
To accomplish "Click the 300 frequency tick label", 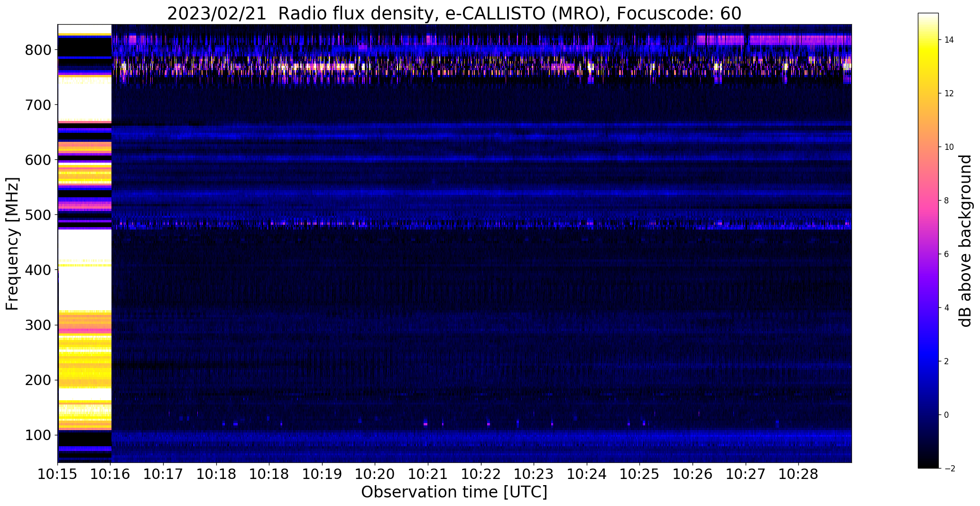I will 37,325.
